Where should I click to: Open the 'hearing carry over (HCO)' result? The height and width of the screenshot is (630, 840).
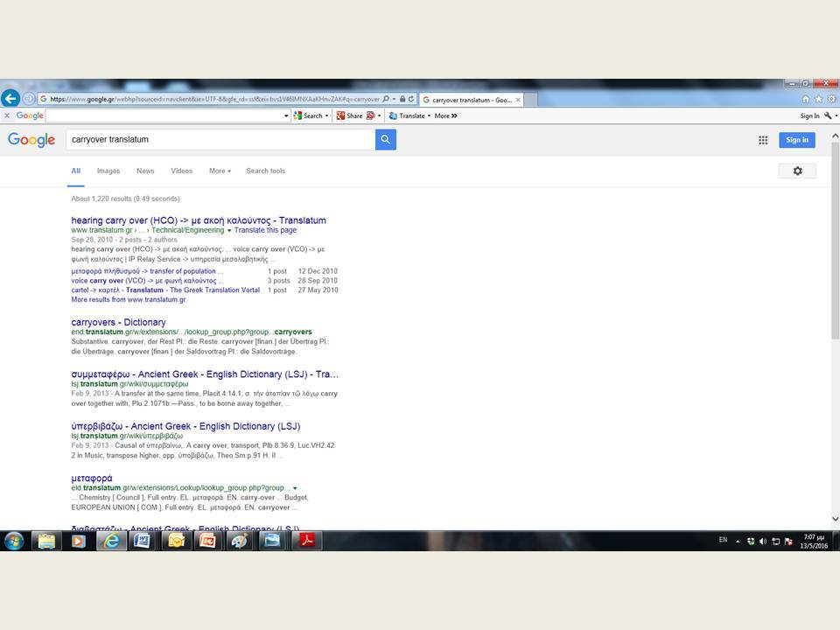pyautogui.click(x=199, y=220)
